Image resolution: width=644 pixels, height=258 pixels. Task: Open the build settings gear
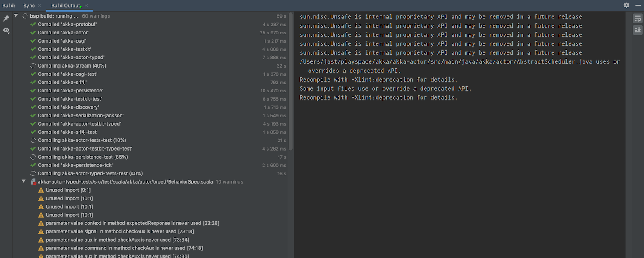pyautogui.click(x=626, y=5)
